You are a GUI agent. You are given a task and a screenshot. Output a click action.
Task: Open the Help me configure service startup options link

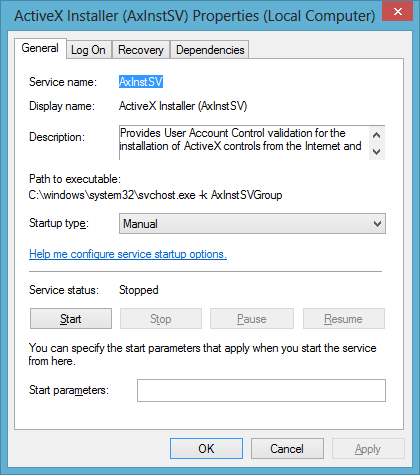coord(128,254)
